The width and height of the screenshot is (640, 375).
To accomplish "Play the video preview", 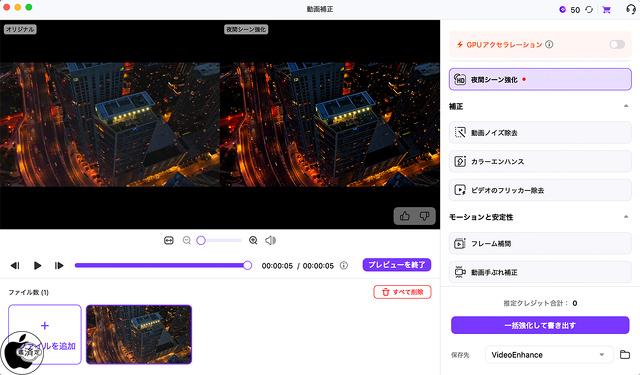I will pos(37,266).
